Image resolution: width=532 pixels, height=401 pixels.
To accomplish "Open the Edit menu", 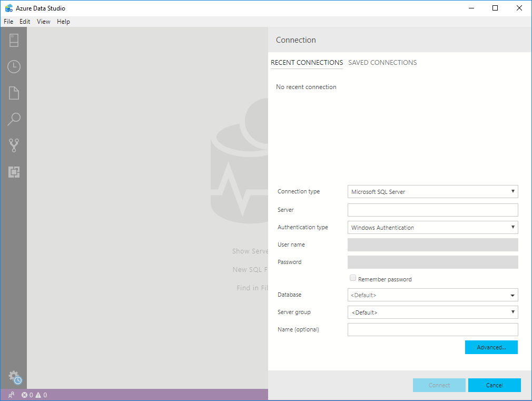I will [25, 22].
